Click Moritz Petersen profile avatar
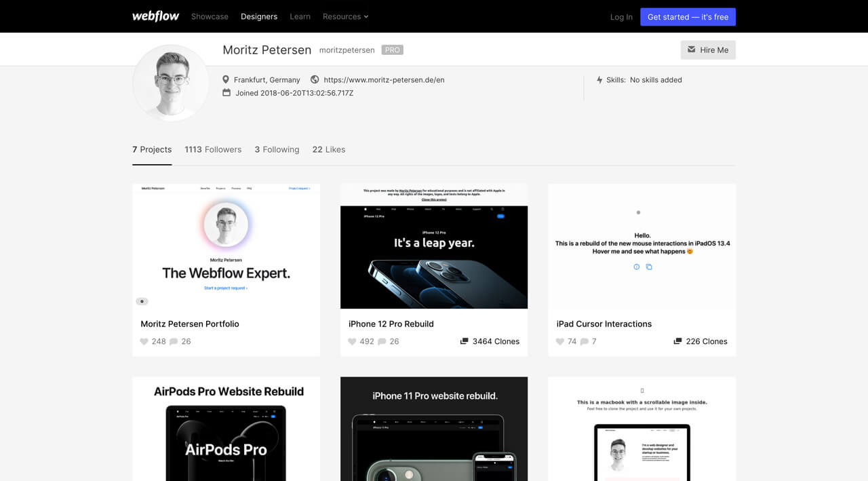This screenshot has height=481, width=868. [x=171, y=83]
